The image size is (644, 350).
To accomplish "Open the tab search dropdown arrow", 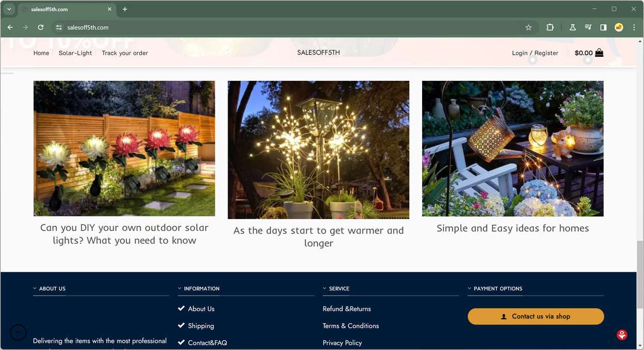I will 9,9.
